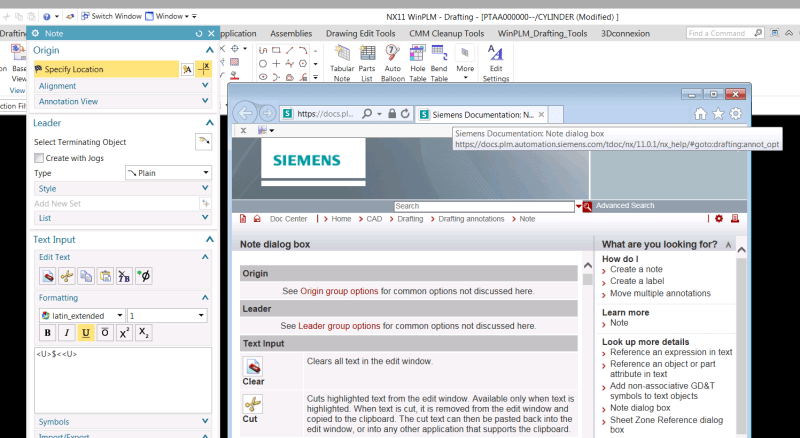Screen dimensions: 800x438
Task: Click the Origin Tool icon
Action: [x=187, y=69]
